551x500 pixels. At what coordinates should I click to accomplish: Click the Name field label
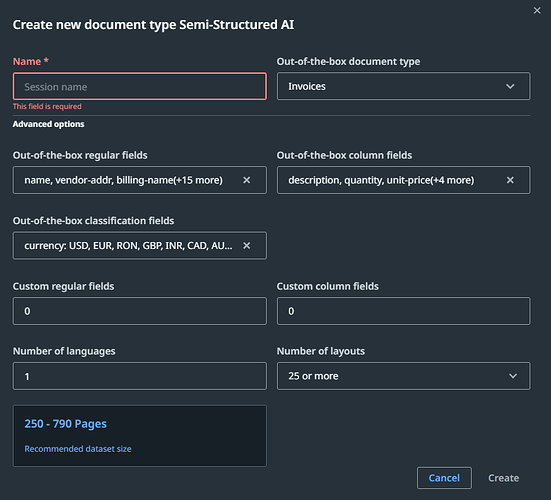click(x=31, y=61)
